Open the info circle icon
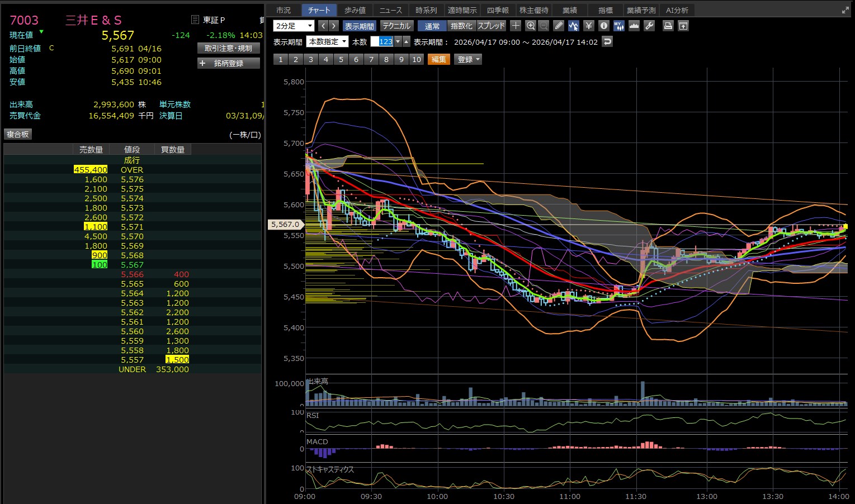The image size is (855, 504). 603,26
